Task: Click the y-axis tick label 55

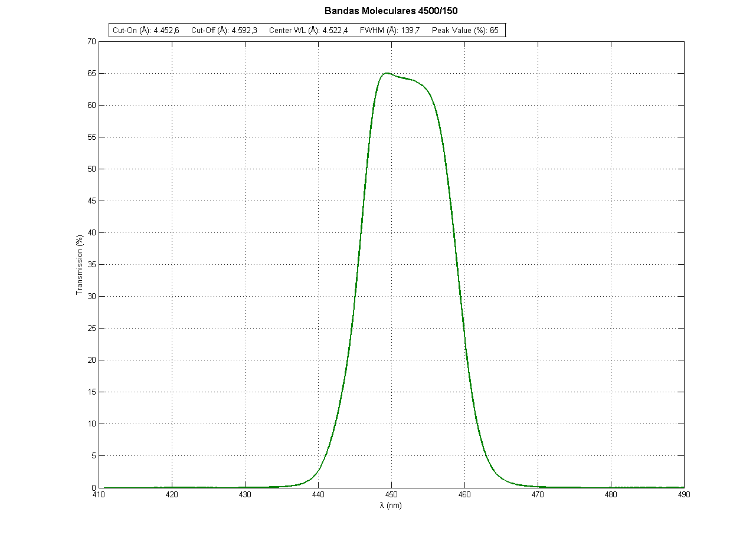Action: (x=91, y=137)
